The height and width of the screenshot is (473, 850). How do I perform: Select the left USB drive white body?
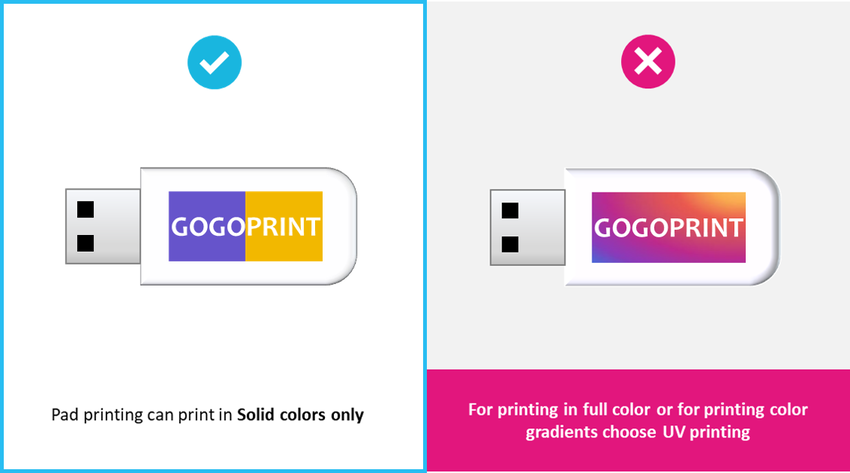(x=248, y=226)
